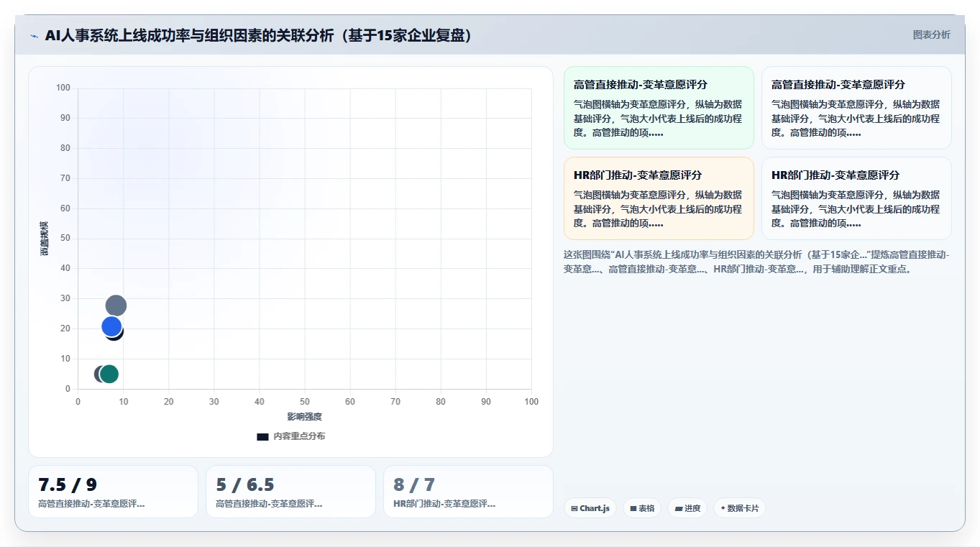Screen dimensions: 980x547
Task: Click the lightning icon before the title
Action: pyautogui.click(x=34, y=35)
